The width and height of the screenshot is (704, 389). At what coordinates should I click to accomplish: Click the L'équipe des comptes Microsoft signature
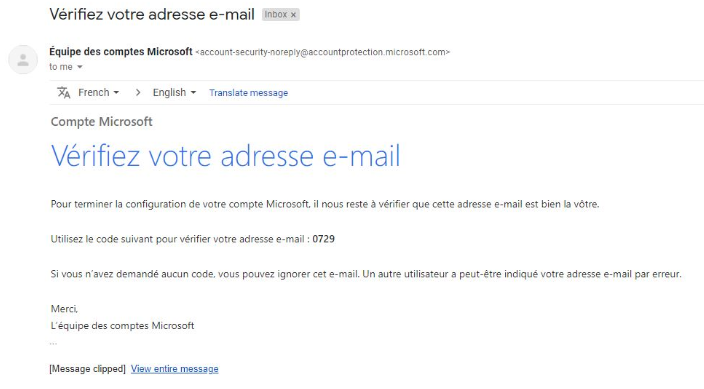coord(122,326)
